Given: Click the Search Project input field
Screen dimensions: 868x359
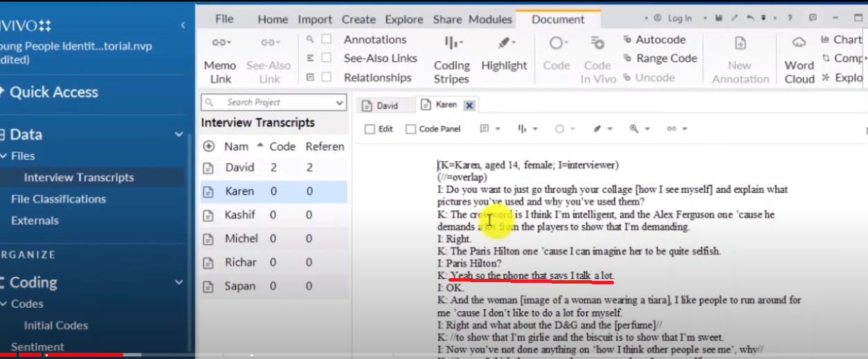Looking at the screenshot, I should tap(273, 102).
